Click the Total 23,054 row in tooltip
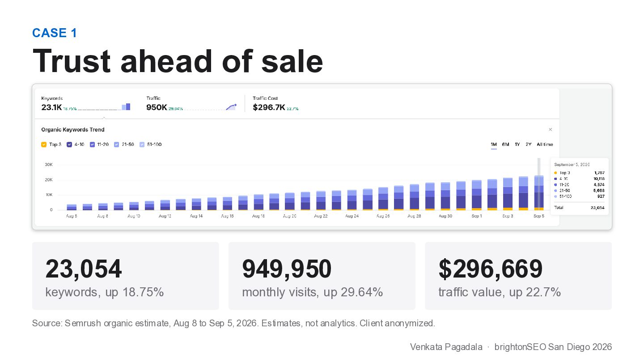The width and height of the screenshot is (644, 363). pos(579,208)
